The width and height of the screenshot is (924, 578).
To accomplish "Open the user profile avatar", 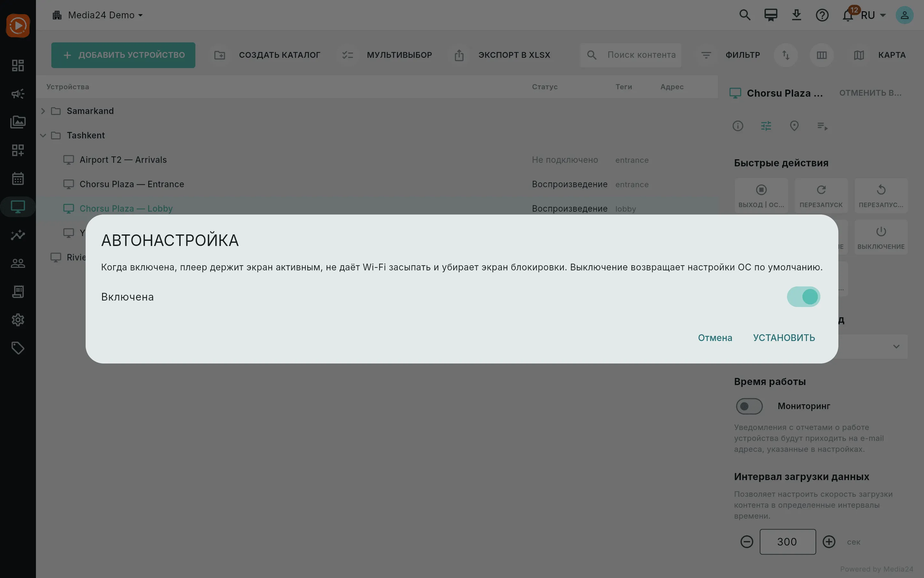I will pyautogui.click(x=904, y=15).
